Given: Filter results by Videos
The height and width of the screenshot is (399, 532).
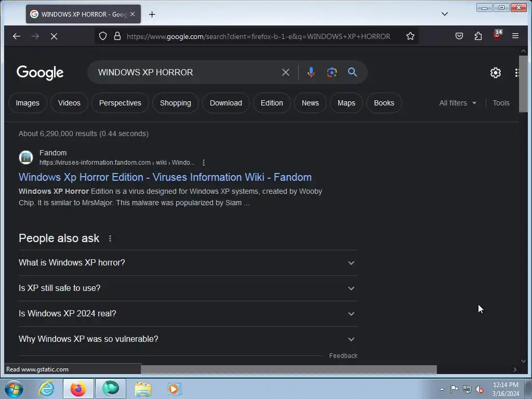Looking at the screenshot, I should 69,103.
